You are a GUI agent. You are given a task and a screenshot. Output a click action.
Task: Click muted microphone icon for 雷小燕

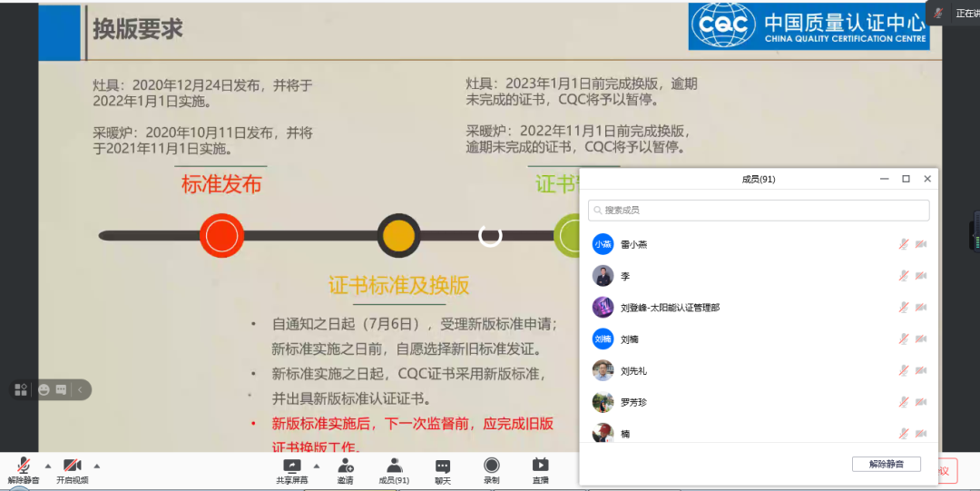(x=903, y=244)
